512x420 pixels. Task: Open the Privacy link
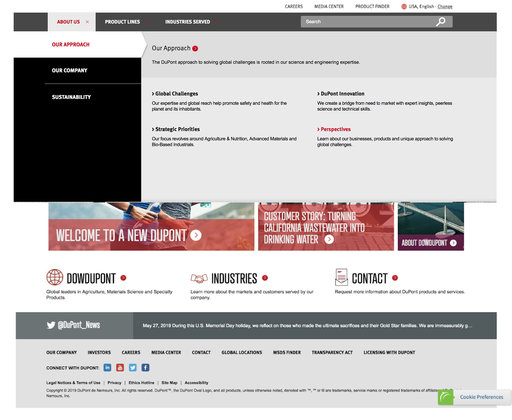click(x=114, y=383)
